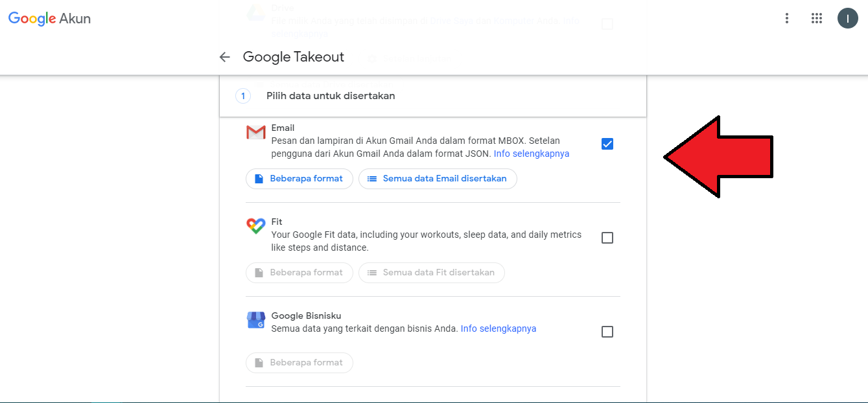Click the Gmail envelope icon
Screen dimensions: 868x403
256,133
